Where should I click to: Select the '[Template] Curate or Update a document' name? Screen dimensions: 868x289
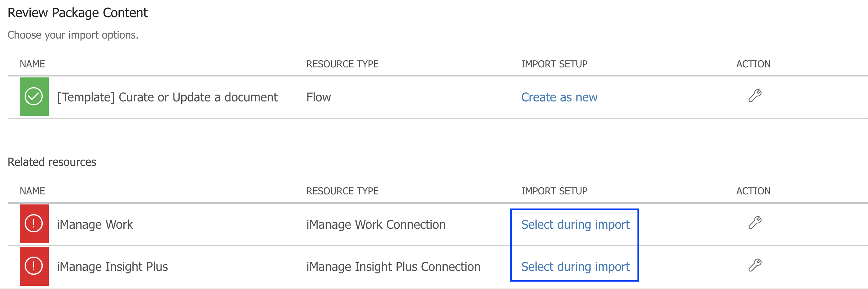point(167,98)
